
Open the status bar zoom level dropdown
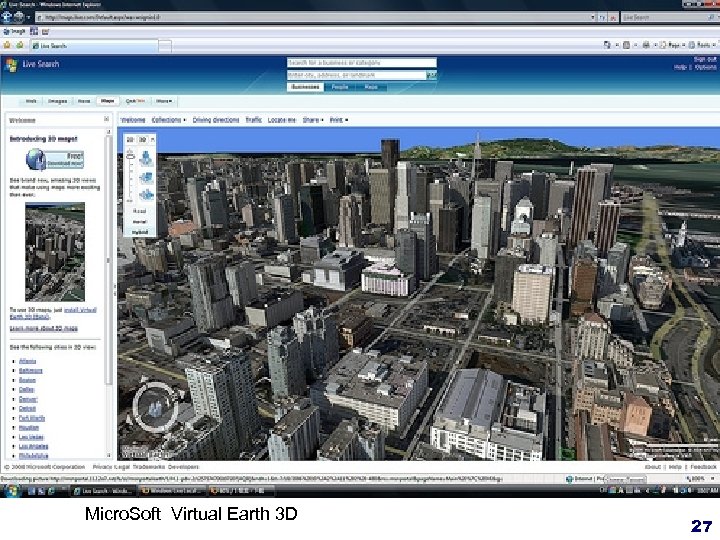[712, 478]
